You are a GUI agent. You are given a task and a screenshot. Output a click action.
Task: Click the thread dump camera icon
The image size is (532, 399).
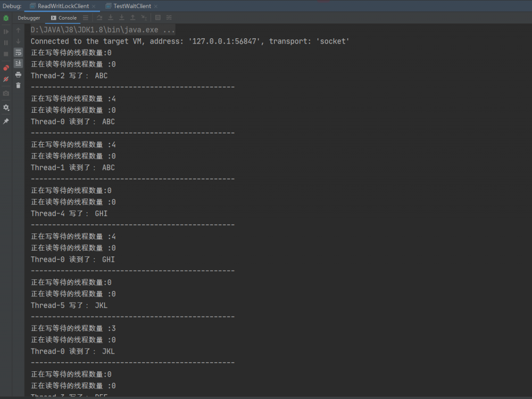click(6, 93)
